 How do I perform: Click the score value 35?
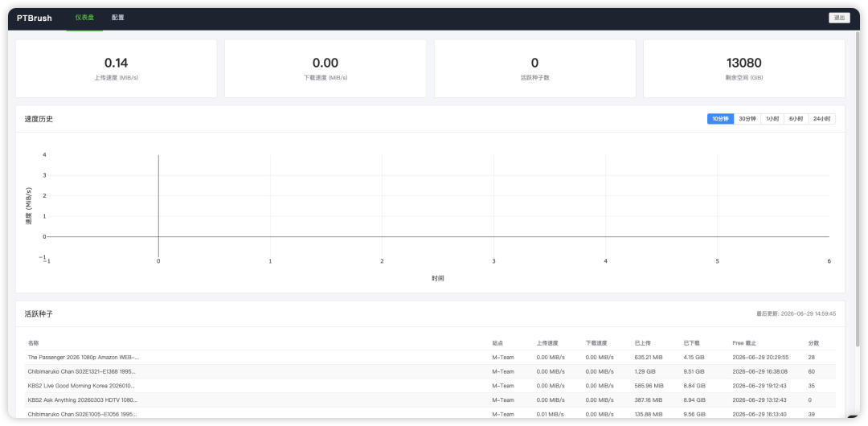(812, 386)
